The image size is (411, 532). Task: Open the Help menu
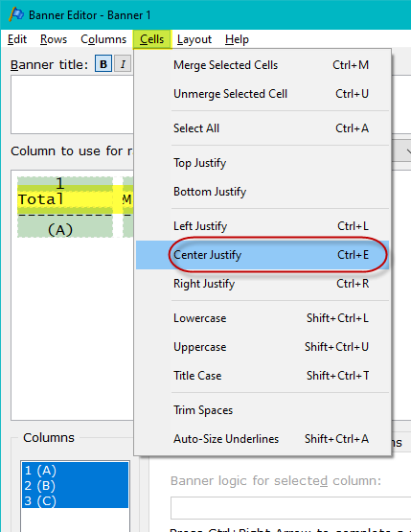tap(237, 39)
